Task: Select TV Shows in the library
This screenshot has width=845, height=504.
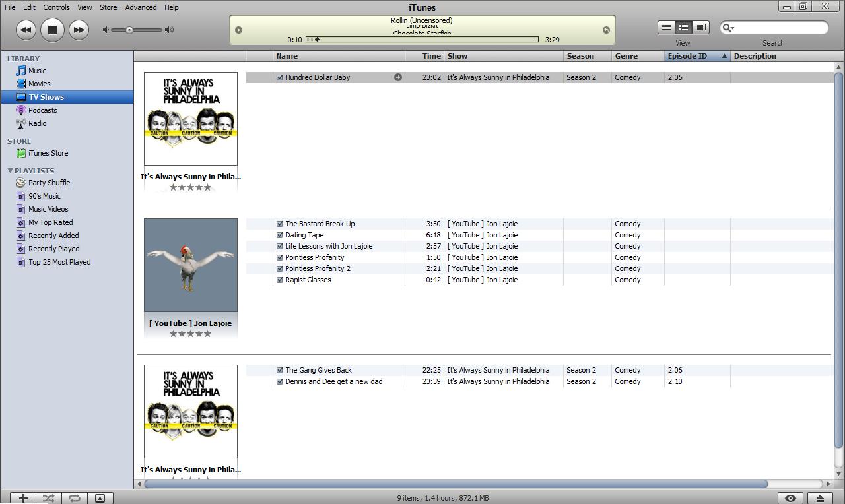Action: 67,97
